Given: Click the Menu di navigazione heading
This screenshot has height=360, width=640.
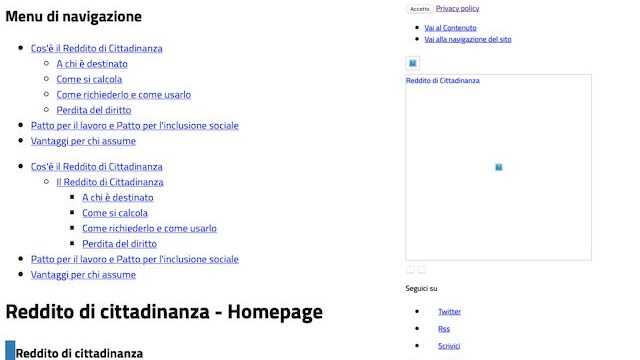Looking at the screenshot, I should (73, 16).
